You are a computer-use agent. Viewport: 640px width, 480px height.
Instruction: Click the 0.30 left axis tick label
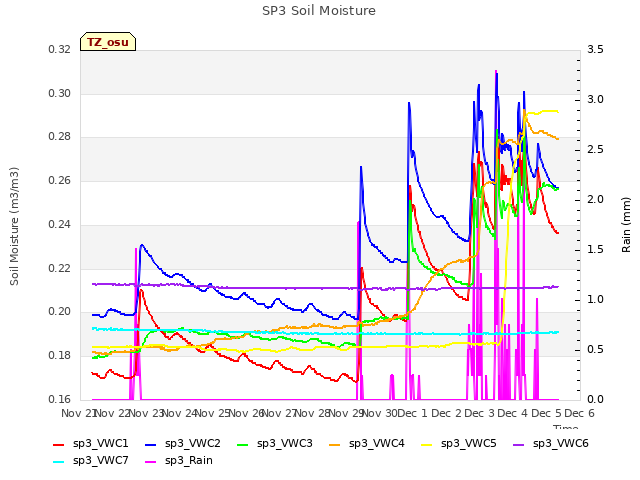click(60, 93)
